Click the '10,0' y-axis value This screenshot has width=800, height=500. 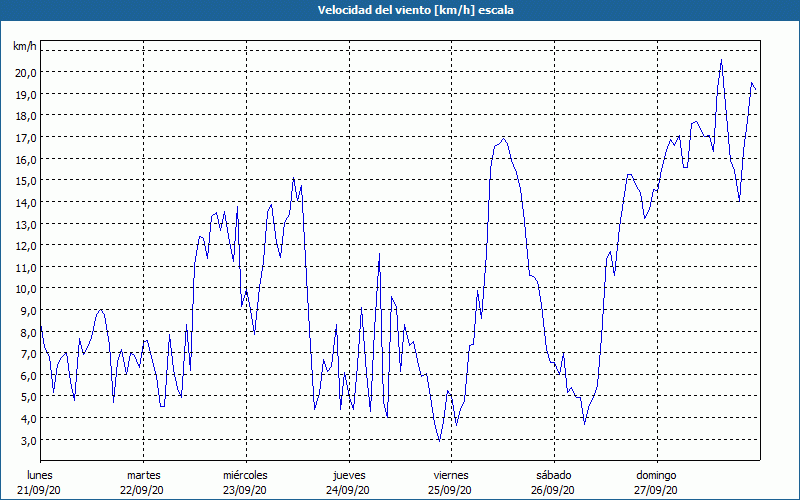click(x=26, y=289)
